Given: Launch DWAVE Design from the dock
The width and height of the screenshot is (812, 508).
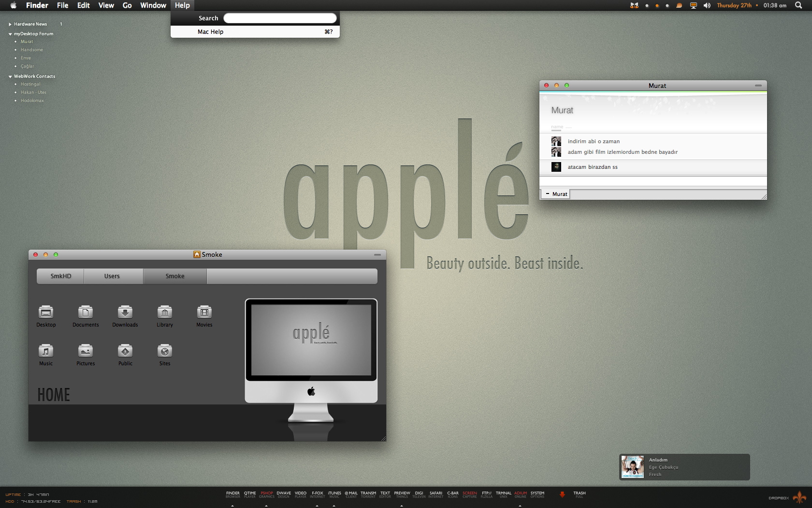Looking at the screenshot, I should 284,494.
